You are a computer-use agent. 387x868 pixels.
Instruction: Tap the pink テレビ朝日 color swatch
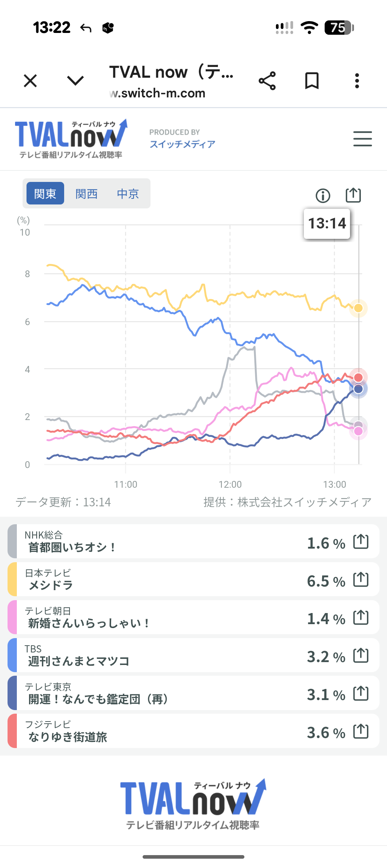click(x=12, y=617)
